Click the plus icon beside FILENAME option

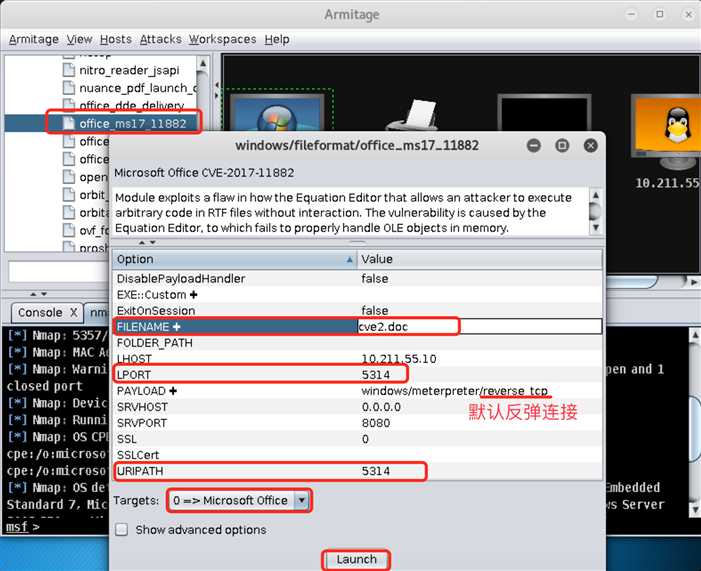coord(177,327)
